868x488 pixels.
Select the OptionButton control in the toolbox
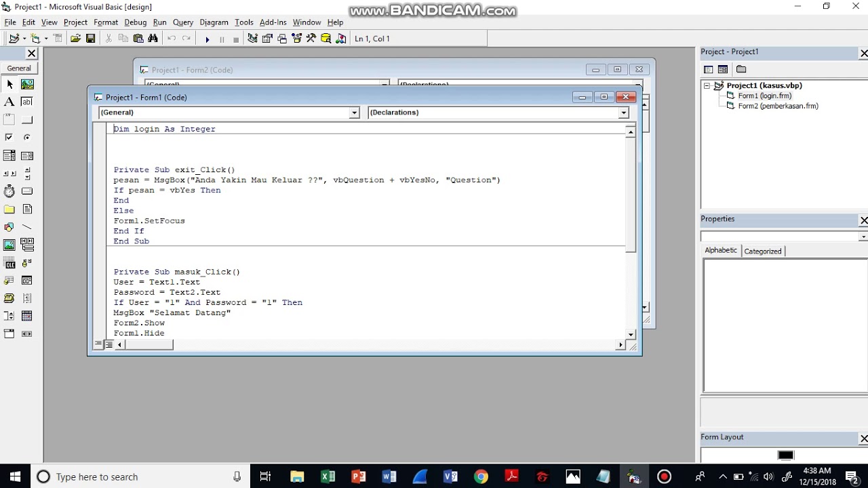coord(27,138)
